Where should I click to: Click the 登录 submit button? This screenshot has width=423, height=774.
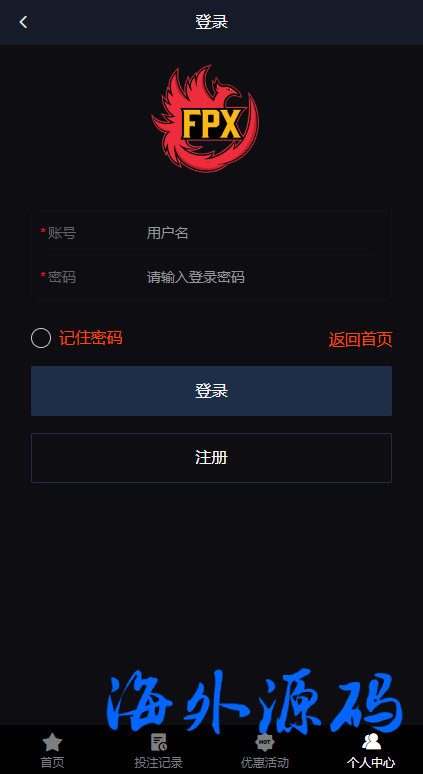click(x=211, y=391)
